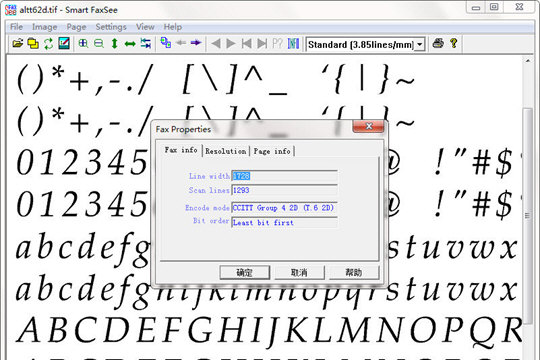
Task: Open the Settings menu
Action: (111, 27)
